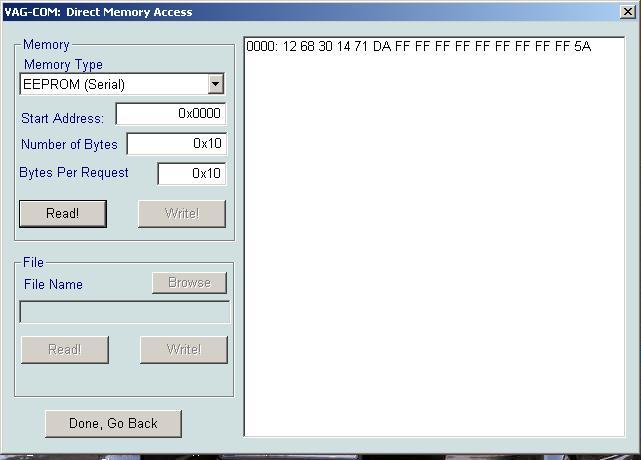This screenshot has height=460, width=641.
Task: Click the Browse button for File Name
Action: pyautogui.click(x=189, y=283)
